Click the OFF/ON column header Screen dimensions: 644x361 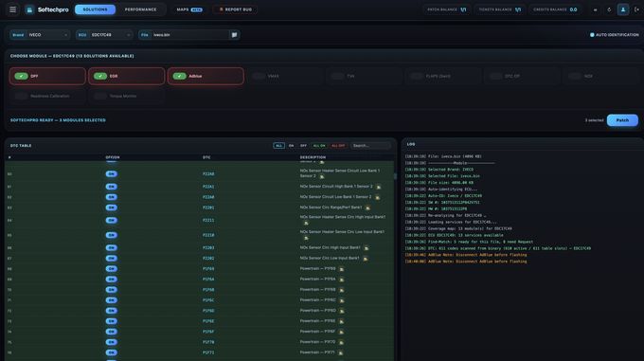113,157
